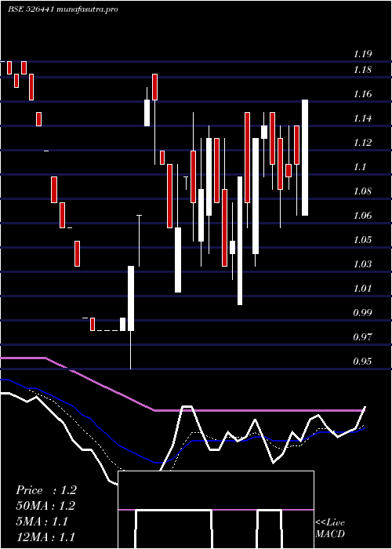The image size is (392, 549).
Task: Click the 5MA : 1.1 readout
Action: click(42, 522)
